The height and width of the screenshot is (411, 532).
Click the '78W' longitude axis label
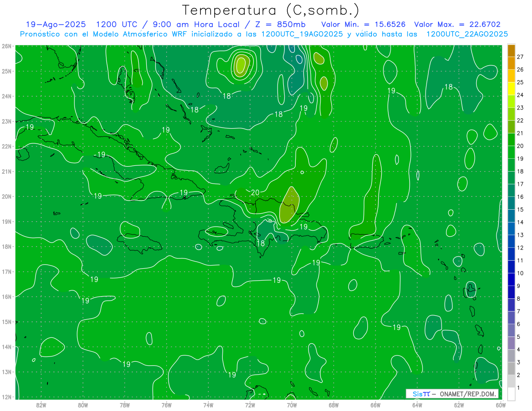[x=125, y=404]
